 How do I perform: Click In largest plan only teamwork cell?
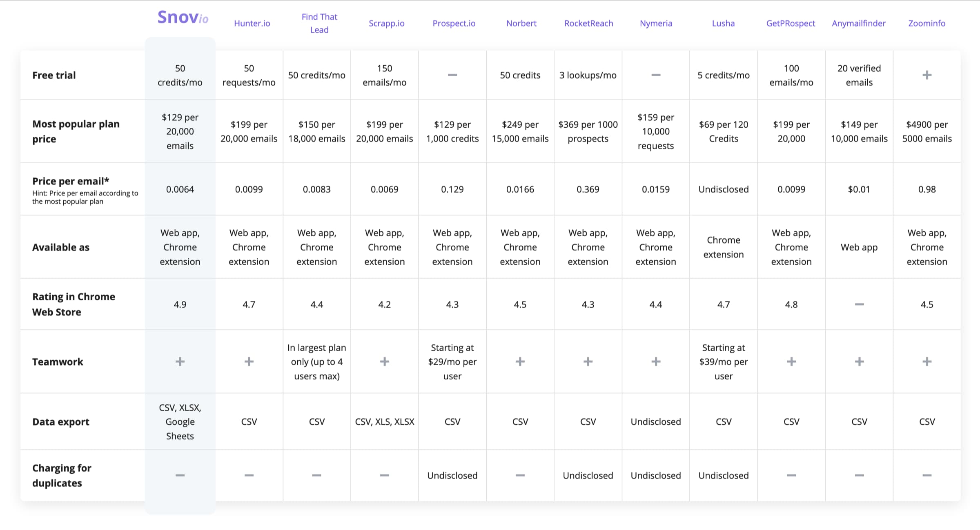(317, 361)
